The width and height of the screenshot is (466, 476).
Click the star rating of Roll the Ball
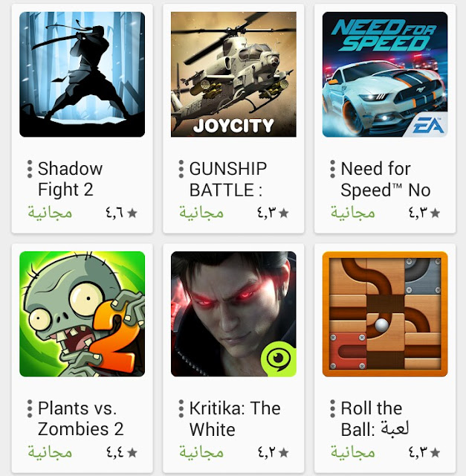point(424,452)
